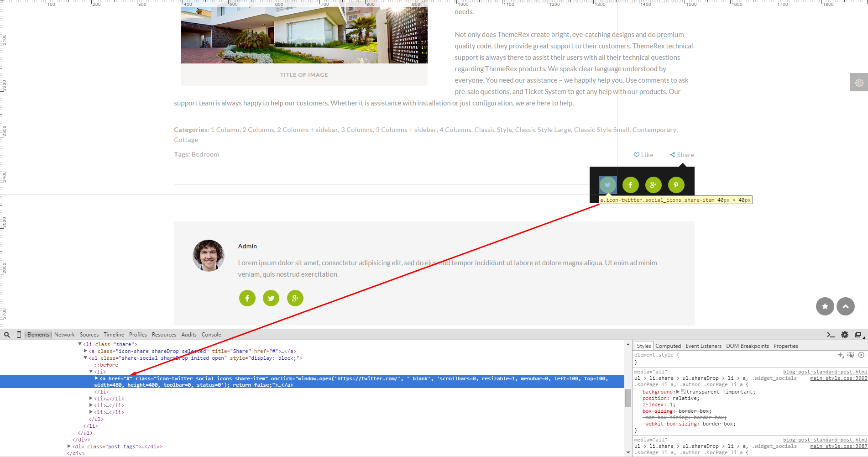Toggle device mode phone icon

click(19, 335)
